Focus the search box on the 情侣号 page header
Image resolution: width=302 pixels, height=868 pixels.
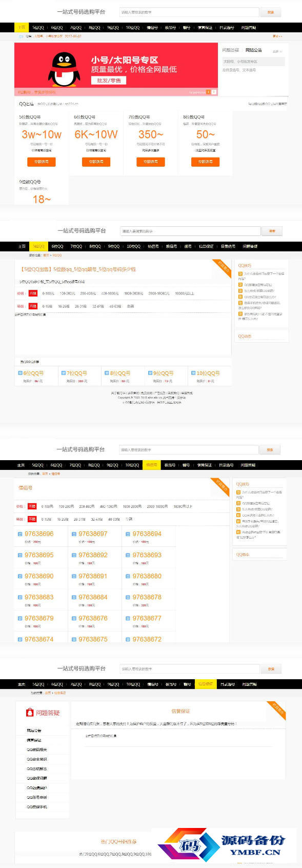[189, 450]
